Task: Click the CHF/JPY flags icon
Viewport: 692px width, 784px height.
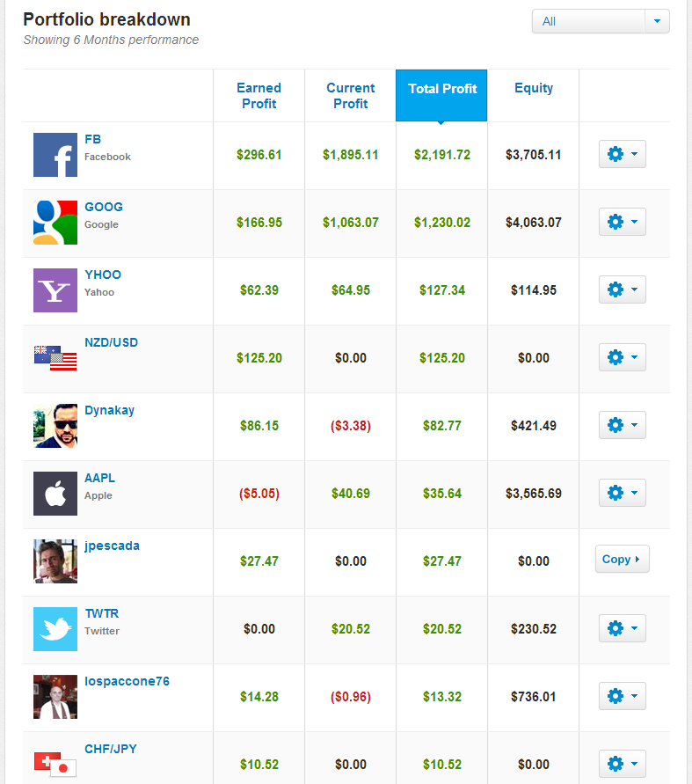Action: click(55, 765)
